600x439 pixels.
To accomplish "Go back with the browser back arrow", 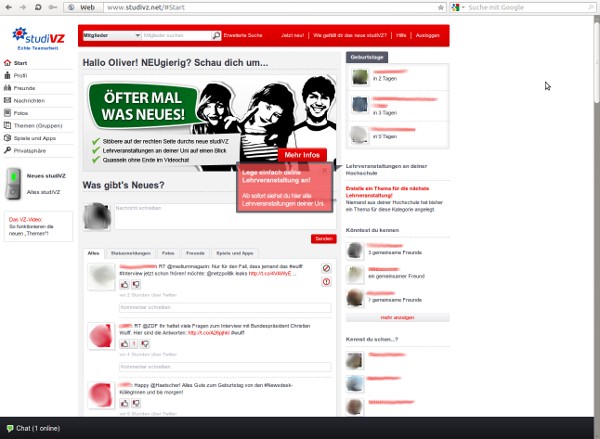I will click(x=8, y=7).
